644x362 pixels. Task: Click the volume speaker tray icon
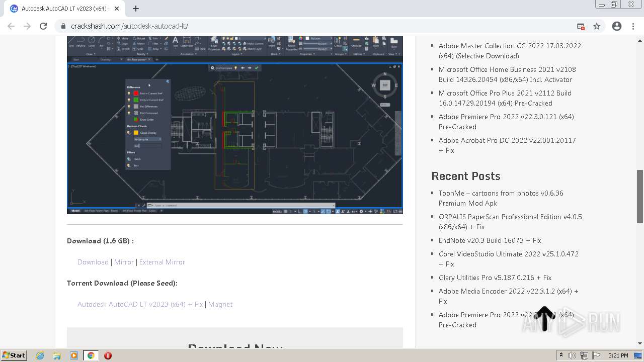click(572, 355)
